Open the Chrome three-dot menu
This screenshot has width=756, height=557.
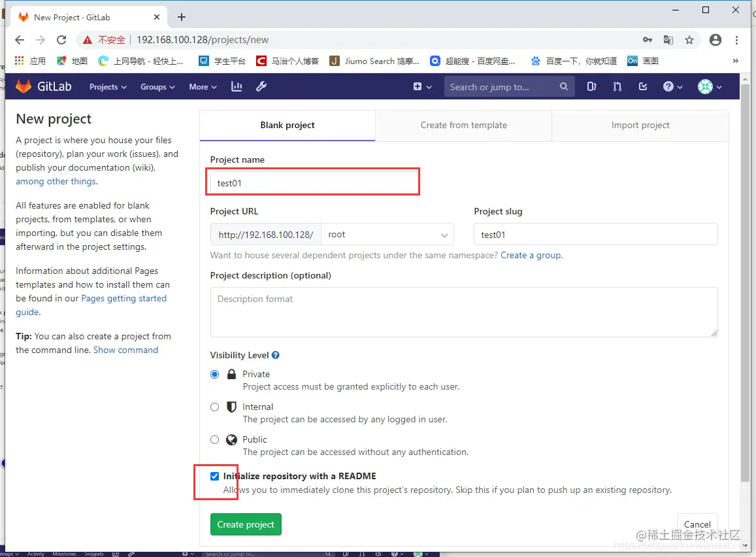736,39
